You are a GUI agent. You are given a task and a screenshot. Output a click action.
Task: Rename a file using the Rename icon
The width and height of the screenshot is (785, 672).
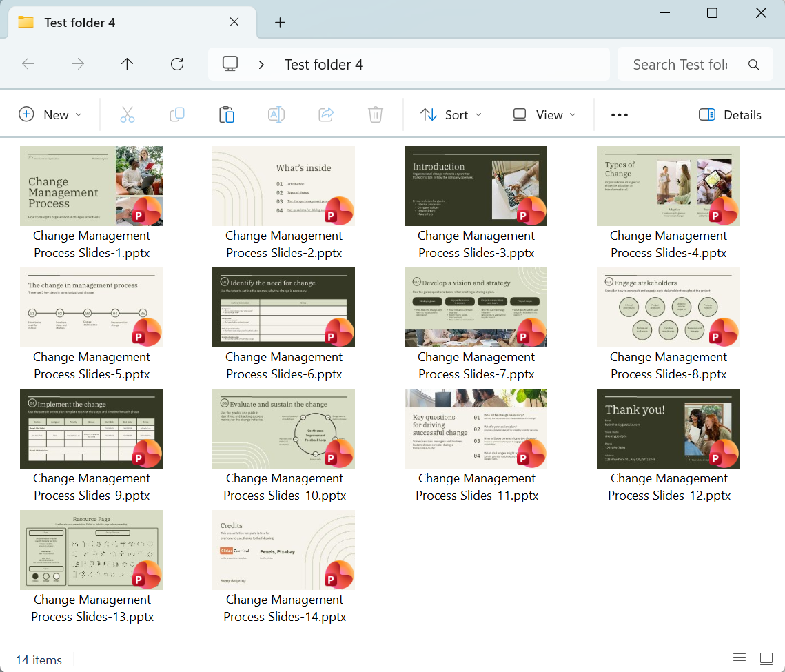(x=276, y=114)
